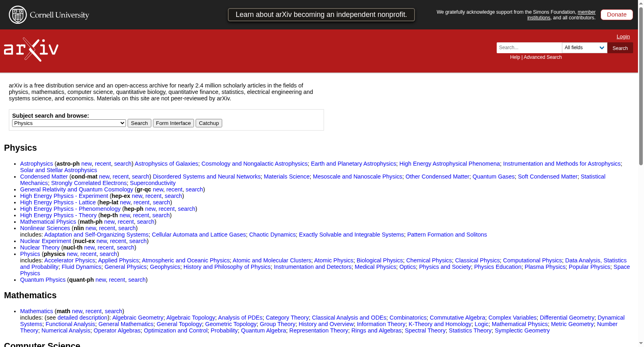Open recent hep-th submissions
Screen dimensions: 644x347
click(x=141, y=215)
